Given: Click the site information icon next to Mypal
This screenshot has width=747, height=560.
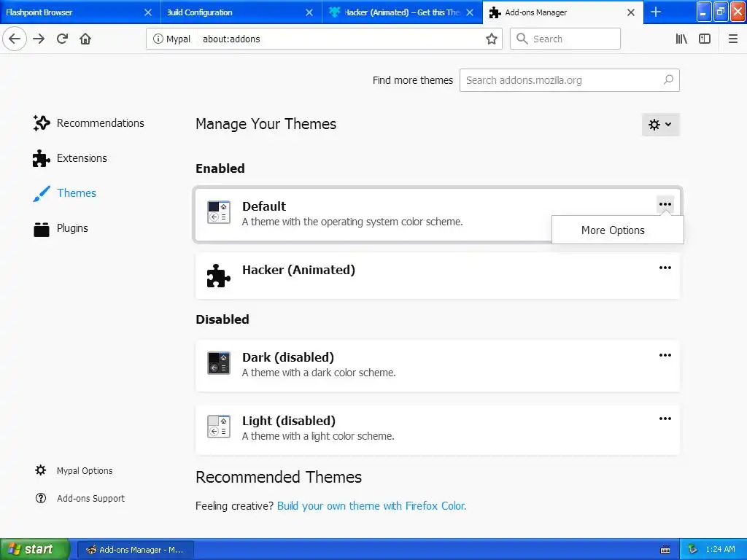Looking at the screenshot, I should [158, 39].
